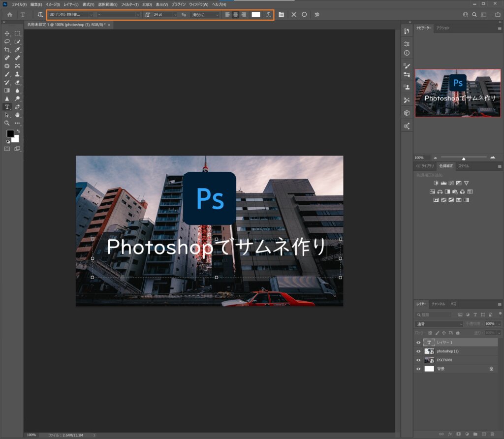Toggle Quick Mask mode
The height and width of the screenshot is (439, 504).
(7, 149)
